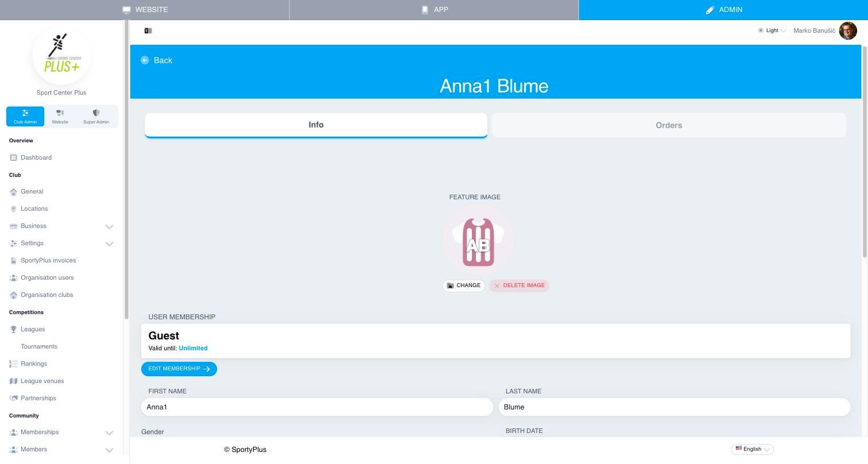Open the WEBSITE top tab
This screenshot has height=464, width=868.
(145, 10)
